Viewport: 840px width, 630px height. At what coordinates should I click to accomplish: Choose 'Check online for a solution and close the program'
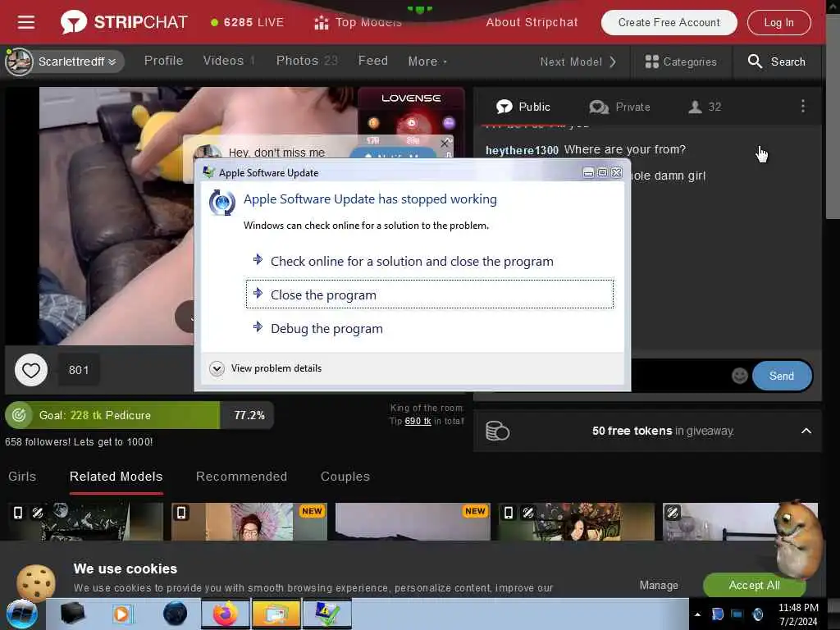[430, 261]
